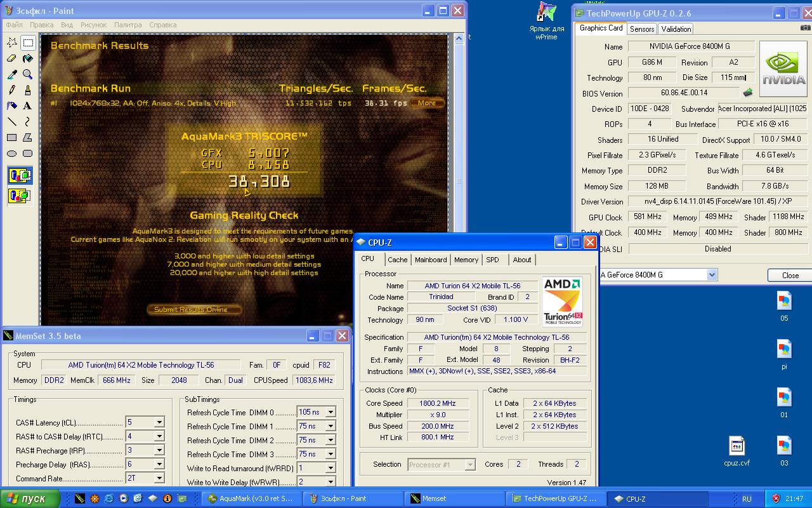Open Refresh Cycle Time DIMM 0 dropdown

pyautogui.click(x=330, y=412)
